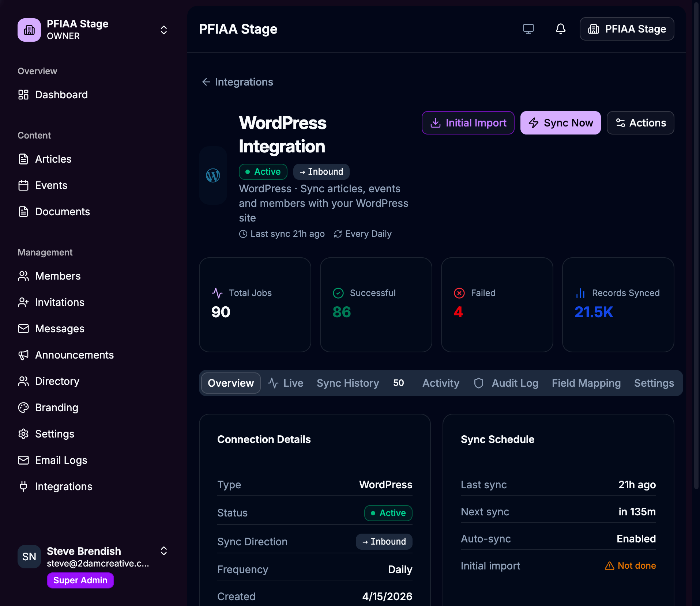Open the Dashboard page
This screenshot has height=606, width=700.
coord(53,95)
